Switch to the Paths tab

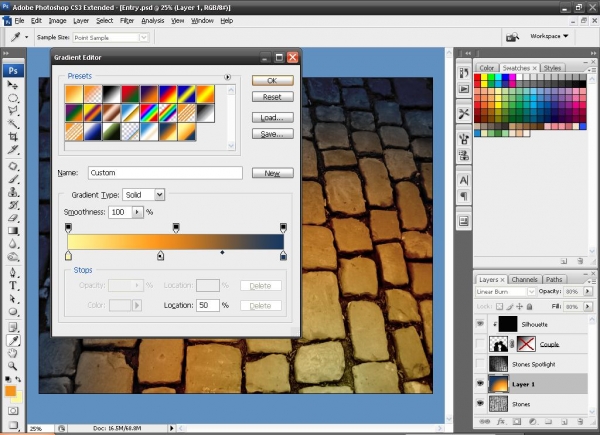554,279
